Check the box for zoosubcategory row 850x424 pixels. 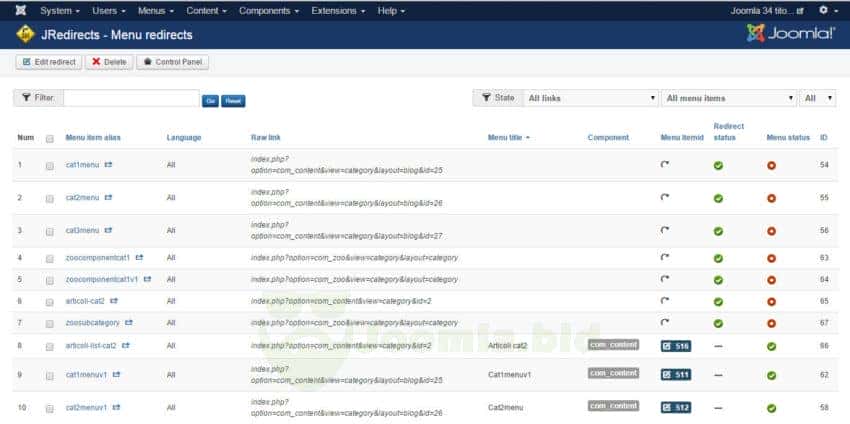pos(50,324)
